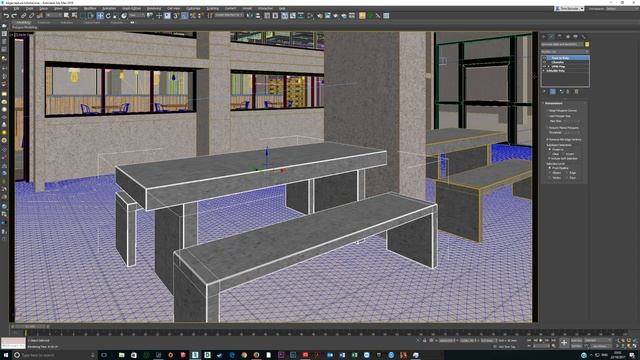Viewport: 640px width, 360px height.
Task: Toggle the Percent Snap icon
Action: (x=193, y=16)
